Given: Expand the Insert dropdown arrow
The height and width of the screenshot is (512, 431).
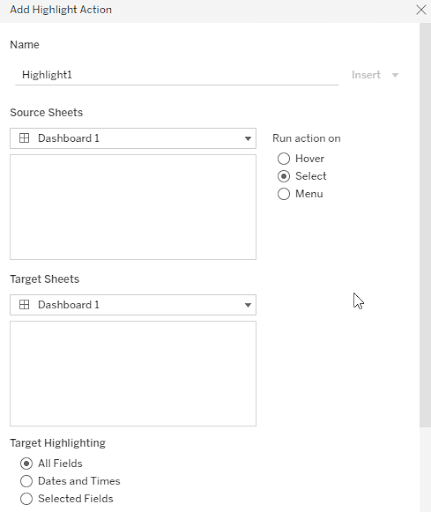Looking at the screenshot, I should click(395, 75).
